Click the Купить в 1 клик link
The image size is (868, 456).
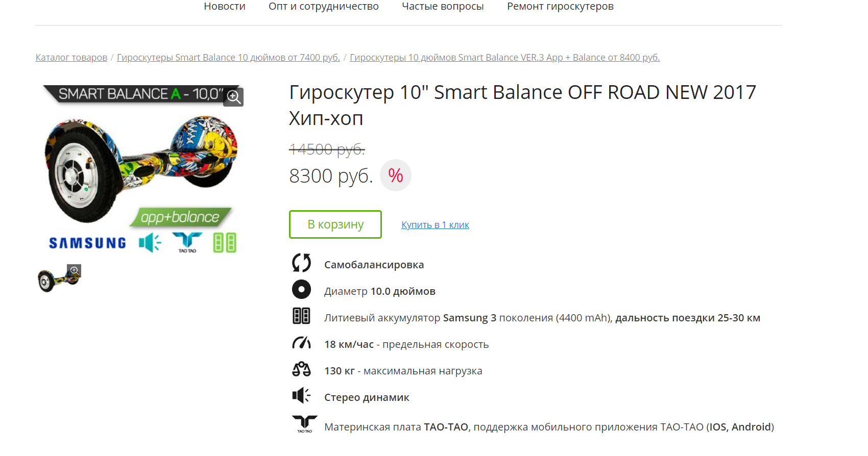click(x=435, y=225)
